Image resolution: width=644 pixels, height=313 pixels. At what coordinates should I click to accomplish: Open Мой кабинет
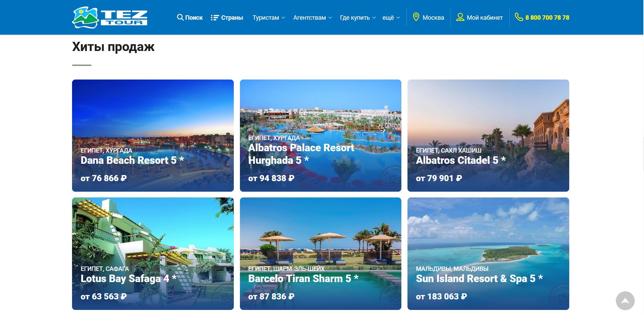coord(485,18)
